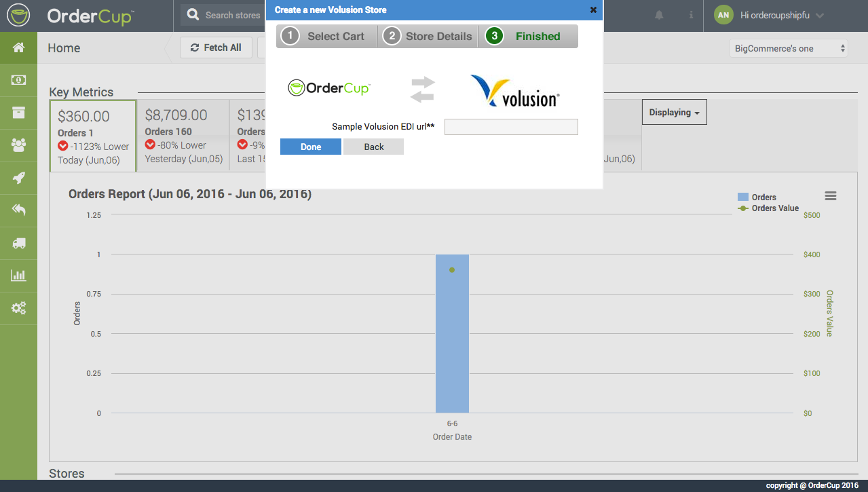Open the Home icon in sidebar
Screen dimensions: 868x492
coord(18,48)
